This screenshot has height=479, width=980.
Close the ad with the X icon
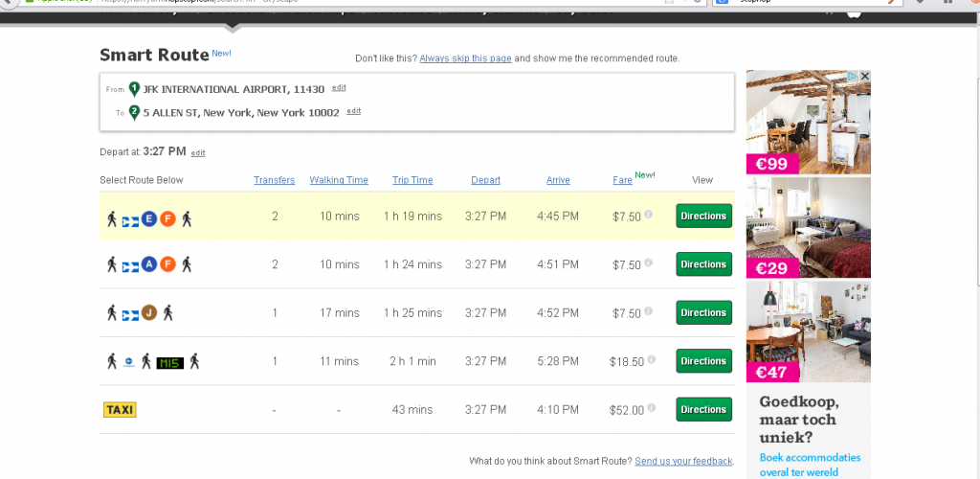point(864,77)
